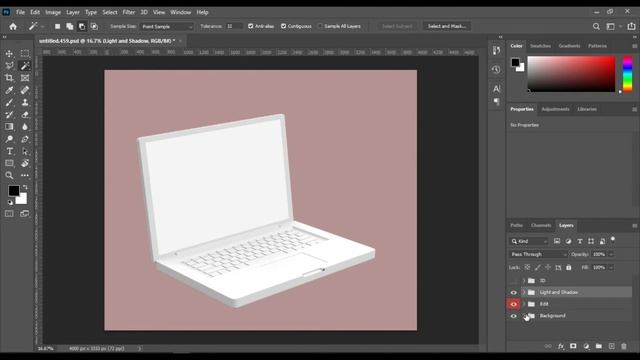
Task: Select the Horizontal Type tool
Action: (x=9, y=151)
